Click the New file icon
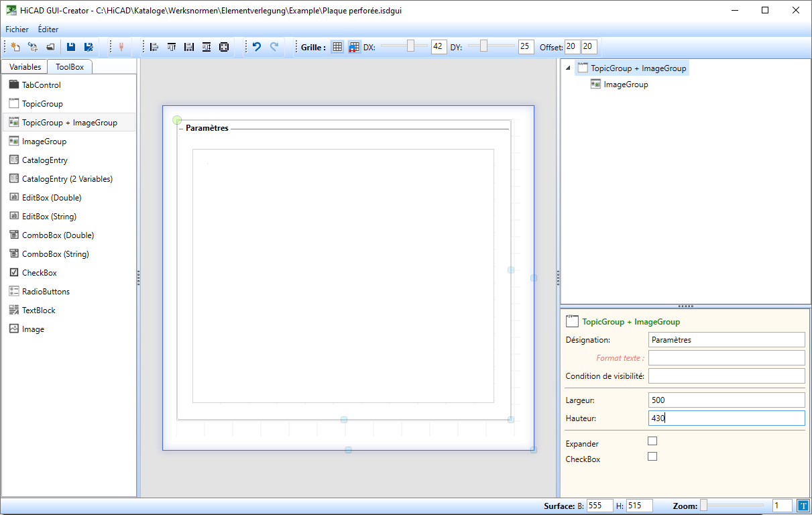Viewport: 812px width, 515px height. (x=15, y=47)
